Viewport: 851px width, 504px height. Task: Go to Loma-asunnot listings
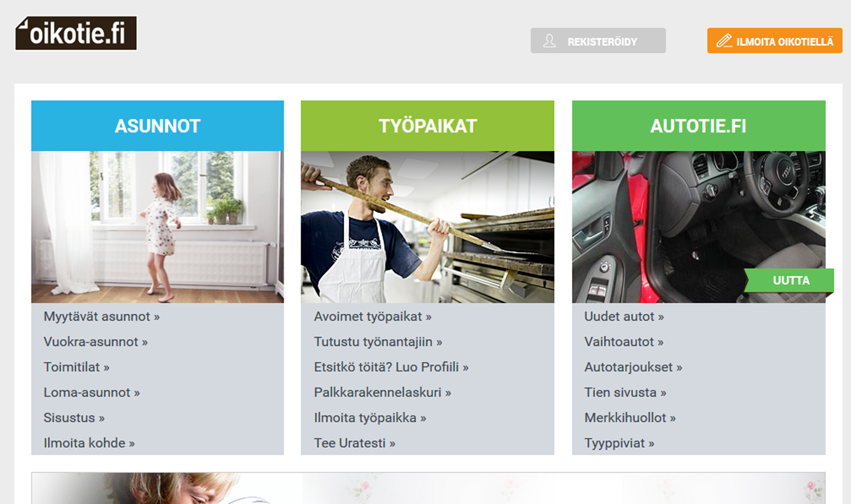pyautogui.click(x=92, y=392)
